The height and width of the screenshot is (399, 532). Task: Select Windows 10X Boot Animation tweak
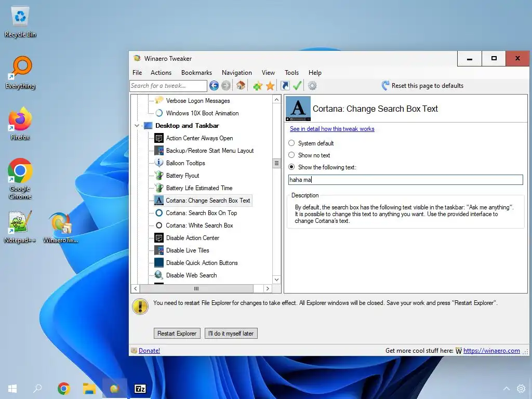(x=202, y=113)
